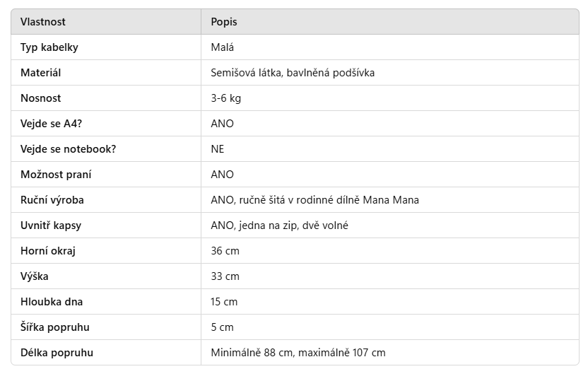Click the 'Minimálně 88 cm, maximálně 107 cm' value

point(298,353)
